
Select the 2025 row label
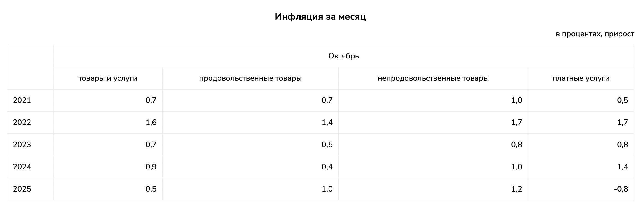tap(22, 189)
